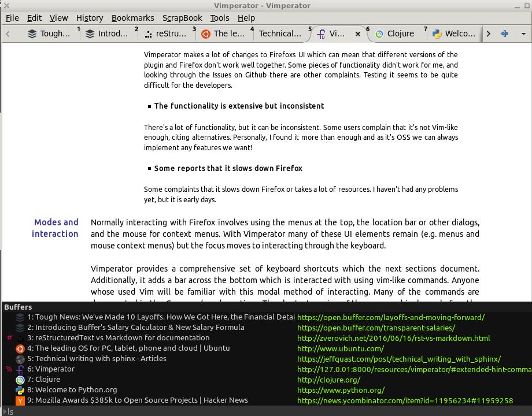Click Python icon in buffer 8 row

[20, 390]
